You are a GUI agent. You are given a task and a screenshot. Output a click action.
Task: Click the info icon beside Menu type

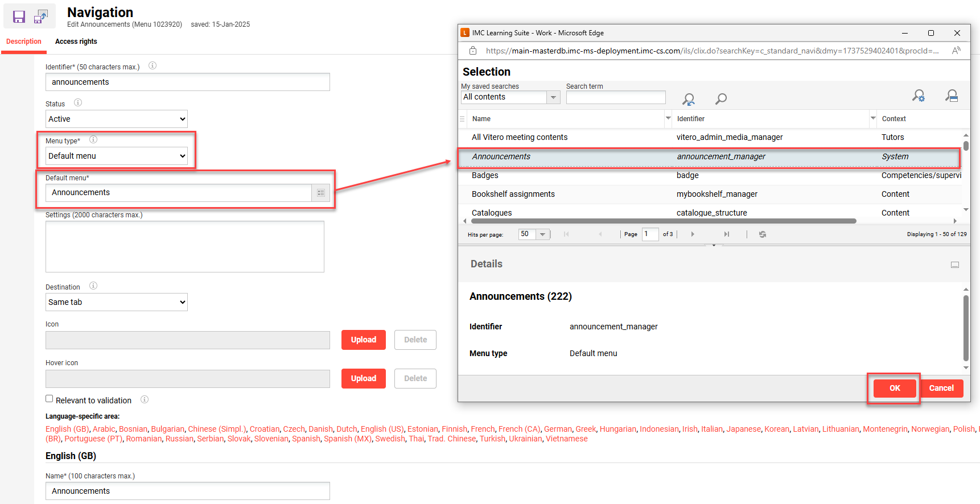[93, 140]
